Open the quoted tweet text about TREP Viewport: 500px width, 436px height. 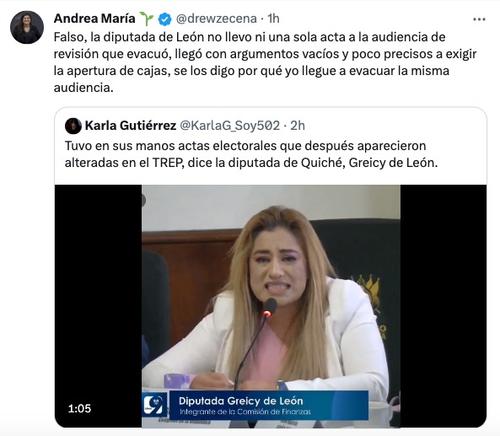251,154
